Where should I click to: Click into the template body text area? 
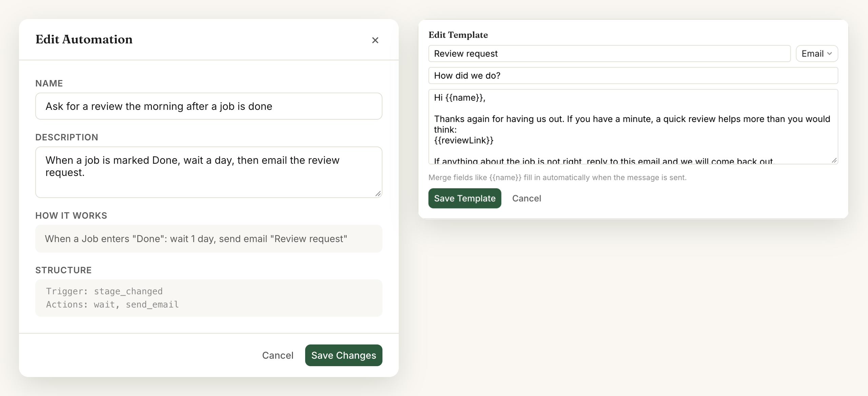click(x=633, y=127)
